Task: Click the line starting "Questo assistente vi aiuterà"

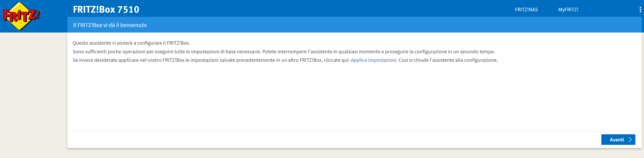Action: pos(131,43)
